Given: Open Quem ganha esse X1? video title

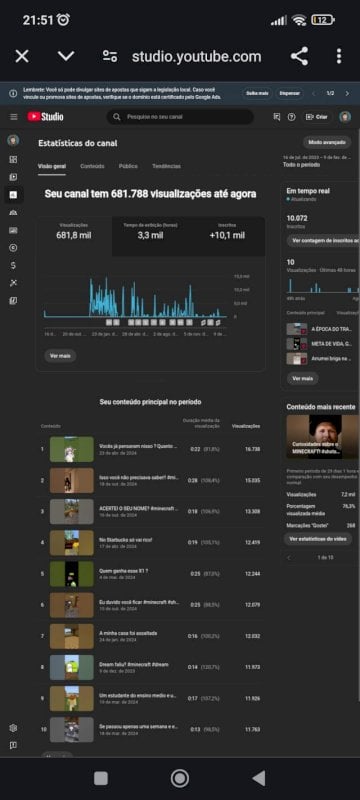Looking at the screenshot, I should coord(123,571).
